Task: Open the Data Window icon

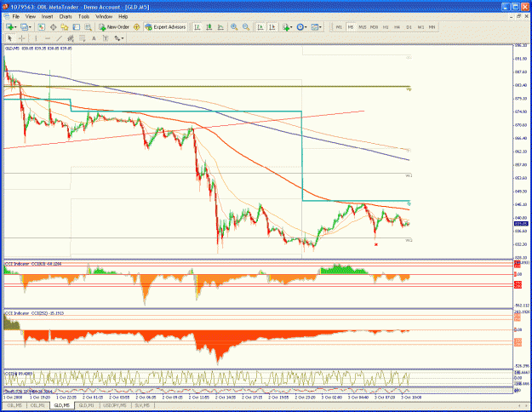Action: 54,26
